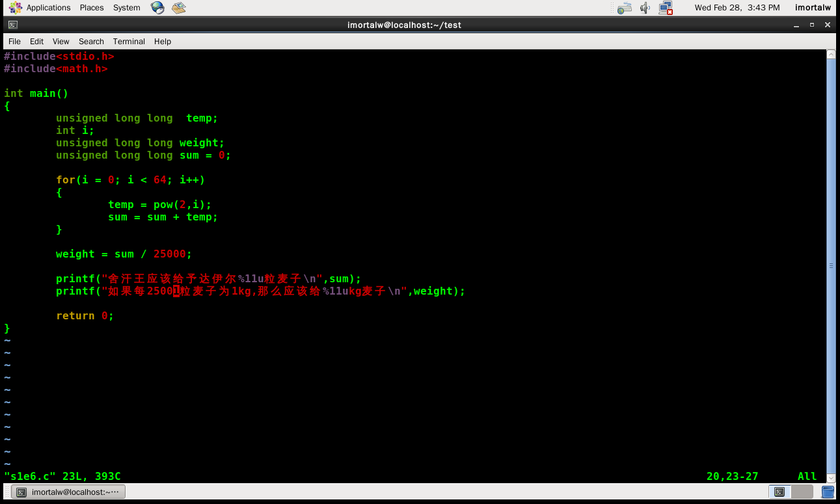The height and width of the screenshot is (504, 840).
Task: Open the clock showing Wed Feb 28, 3:43 PM
Action: pos(737,8)
